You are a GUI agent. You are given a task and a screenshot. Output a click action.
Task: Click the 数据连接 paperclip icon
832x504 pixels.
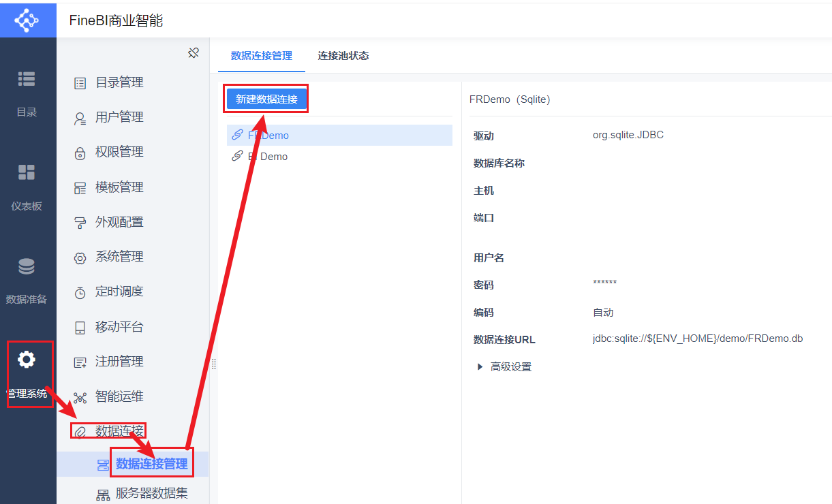pos(80,432)
